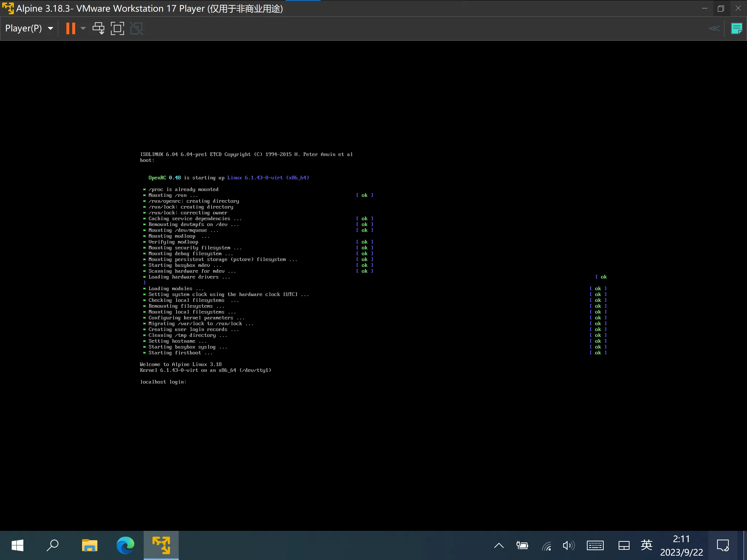Pause the virtual machine
This screenshot has width=747, height=560.
click(70, 28)
